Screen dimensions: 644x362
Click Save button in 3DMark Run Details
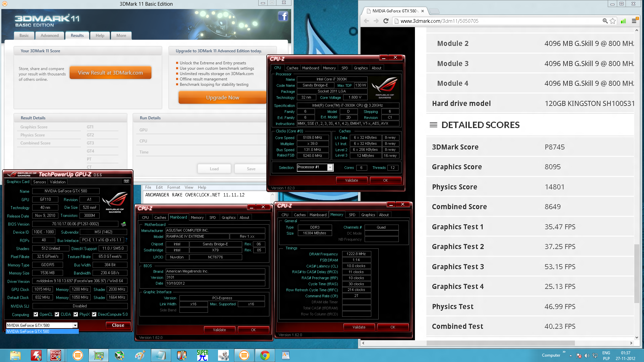pos(251,169)
